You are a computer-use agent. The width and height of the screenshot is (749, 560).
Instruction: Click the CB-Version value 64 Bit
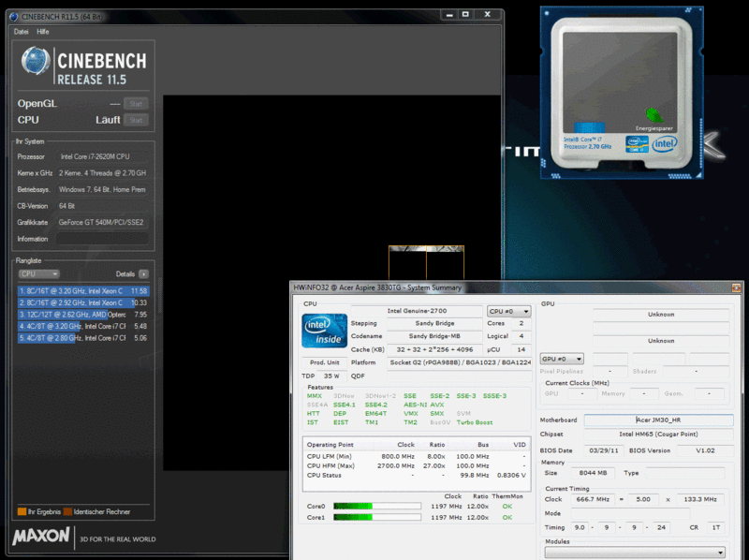click(102, 206)
